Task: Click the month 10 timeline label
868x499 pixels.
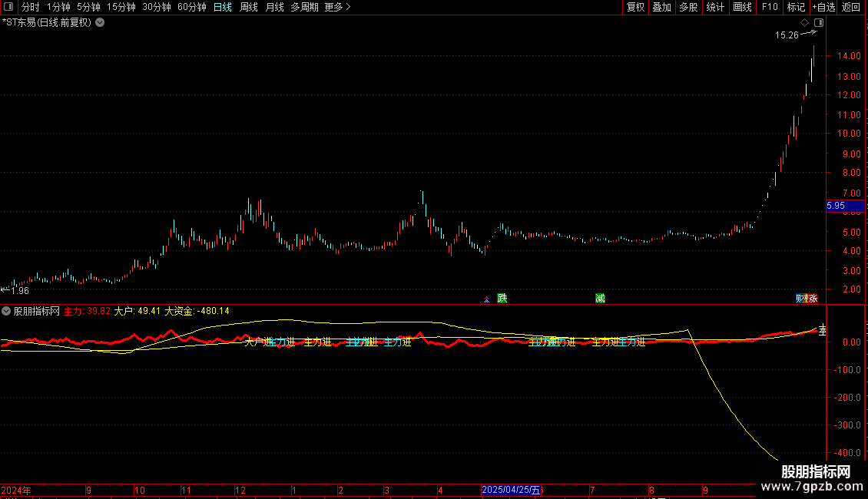Action: [140, 490]
